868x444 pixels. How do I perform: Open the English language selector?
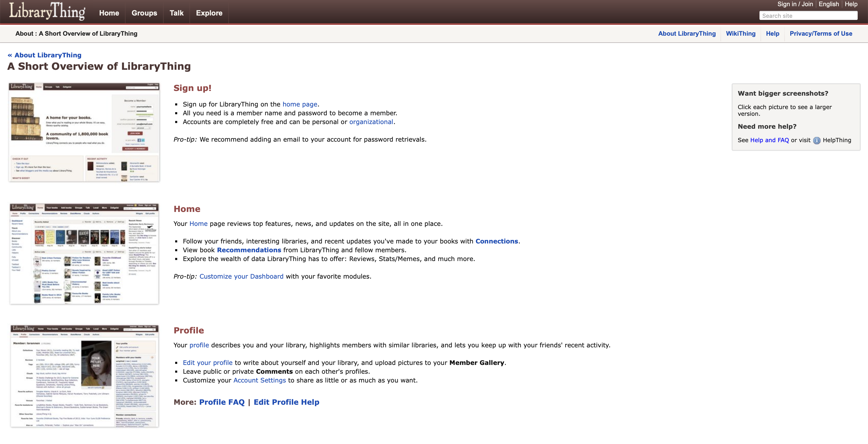tap(828, 4)
